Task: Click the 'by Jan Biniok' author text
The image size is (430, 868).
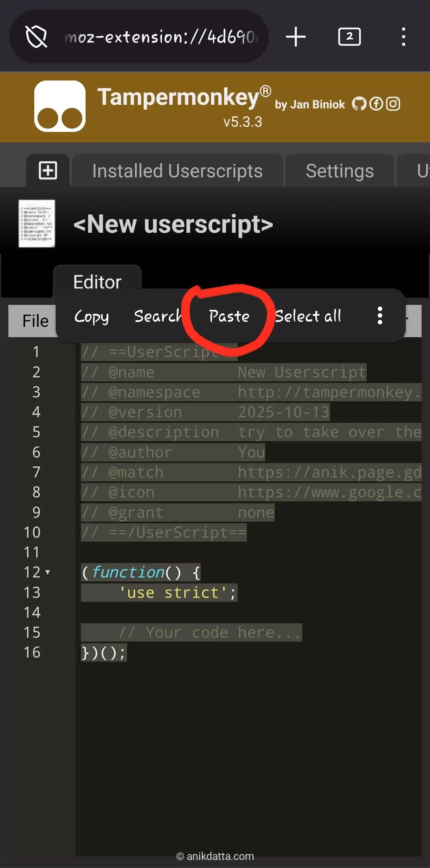Action: point(310,104)
